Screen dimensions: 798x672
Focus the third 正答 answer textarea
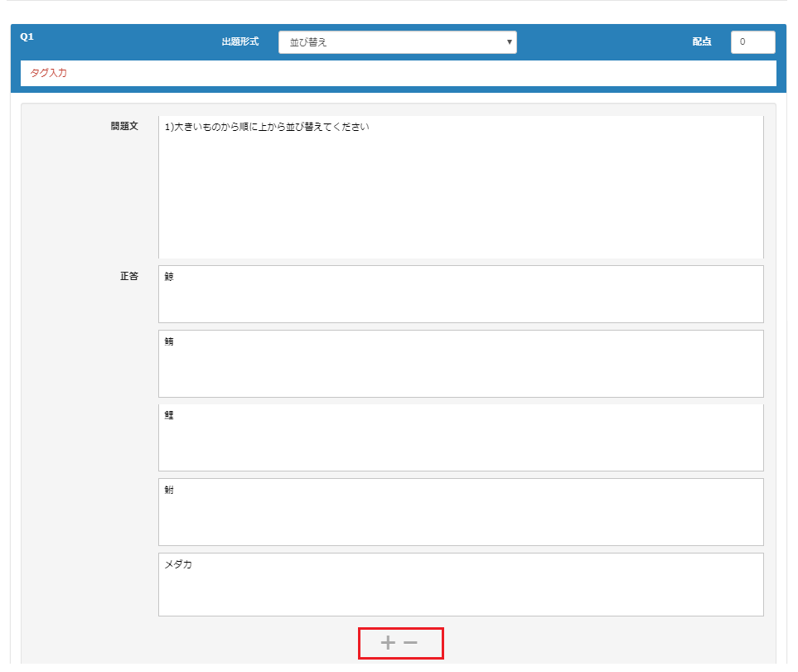click(460, 438)
